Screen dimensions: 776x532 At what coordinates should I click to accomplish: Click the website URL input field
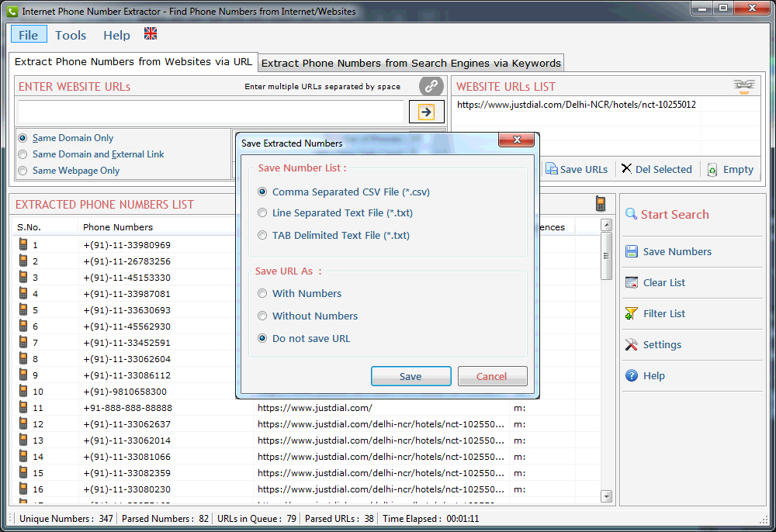(211, 112)
